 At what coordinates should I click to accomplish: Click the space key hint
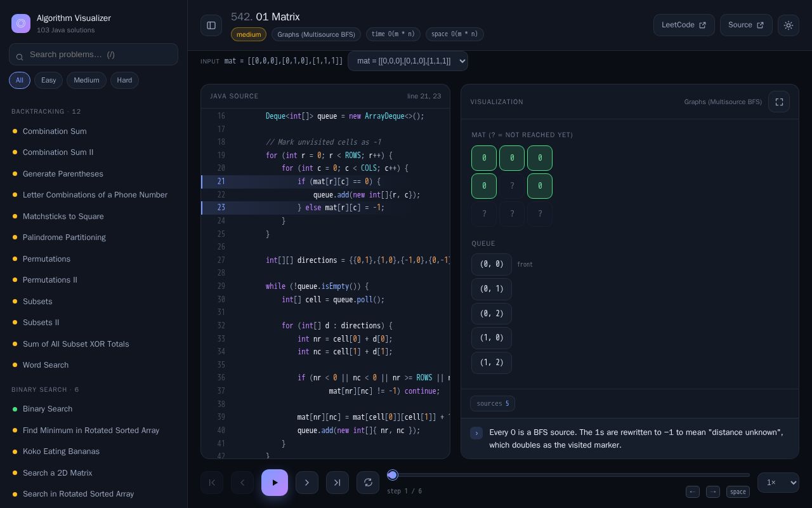click(738, 491)
